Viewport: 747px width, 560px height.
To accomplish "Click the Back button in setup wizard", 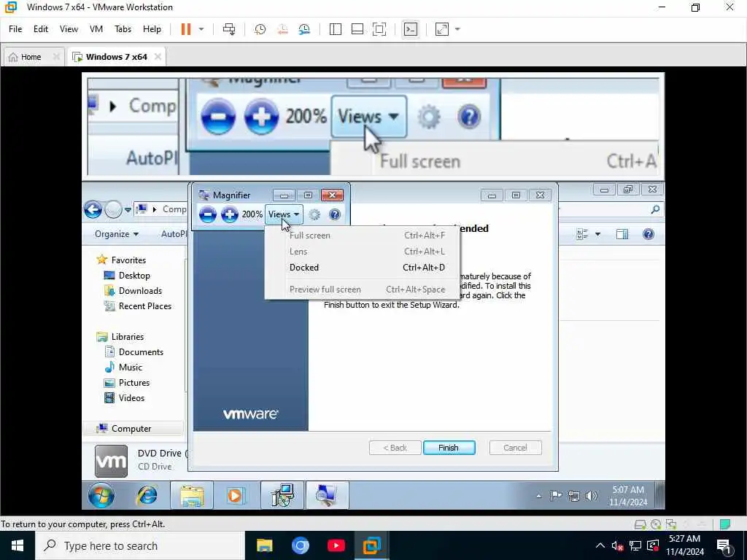I will pyautogui.click(x=395, y=448).
